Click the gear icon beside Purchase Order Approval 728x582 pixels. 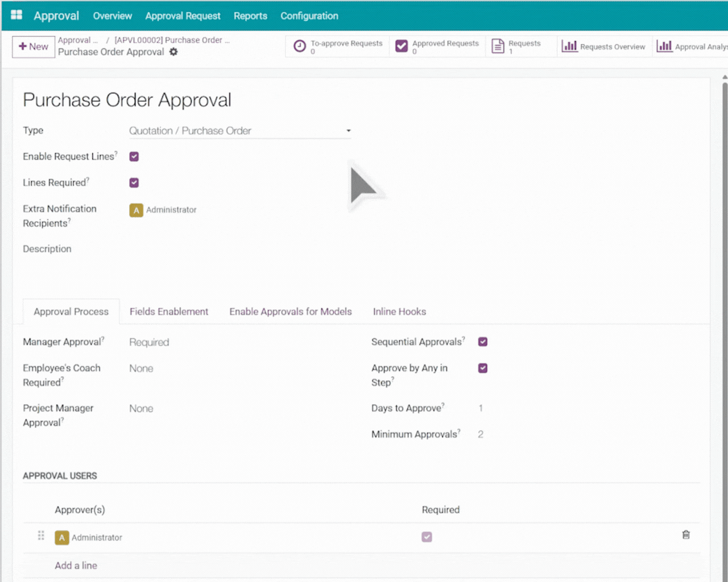click(173, 52)
